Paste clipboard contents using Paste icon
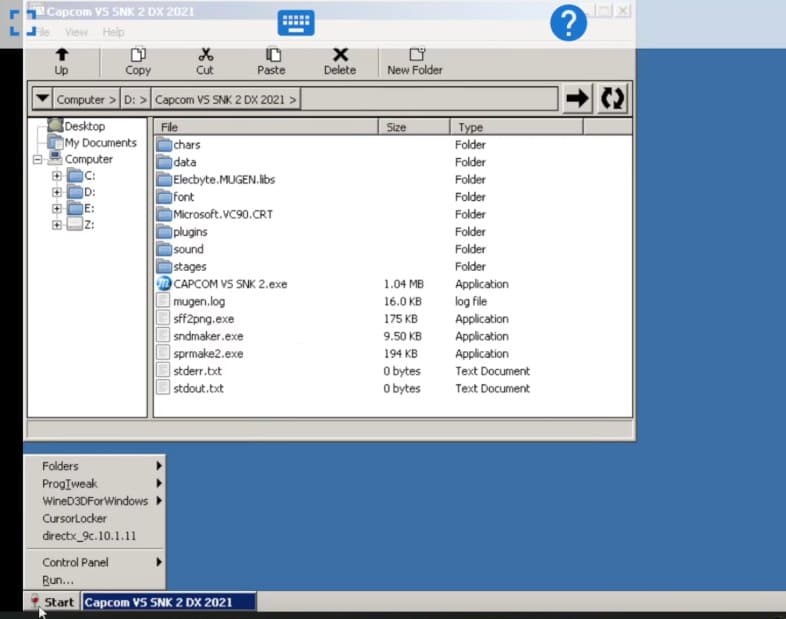This screenshot has height=619, width=786. click(x=271, y=62)
